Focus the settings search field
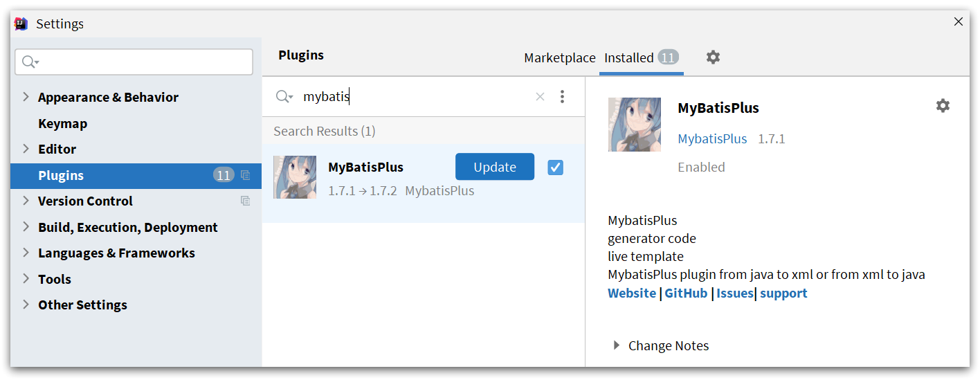Screen dimensions: 980x380 click(134, 62)
